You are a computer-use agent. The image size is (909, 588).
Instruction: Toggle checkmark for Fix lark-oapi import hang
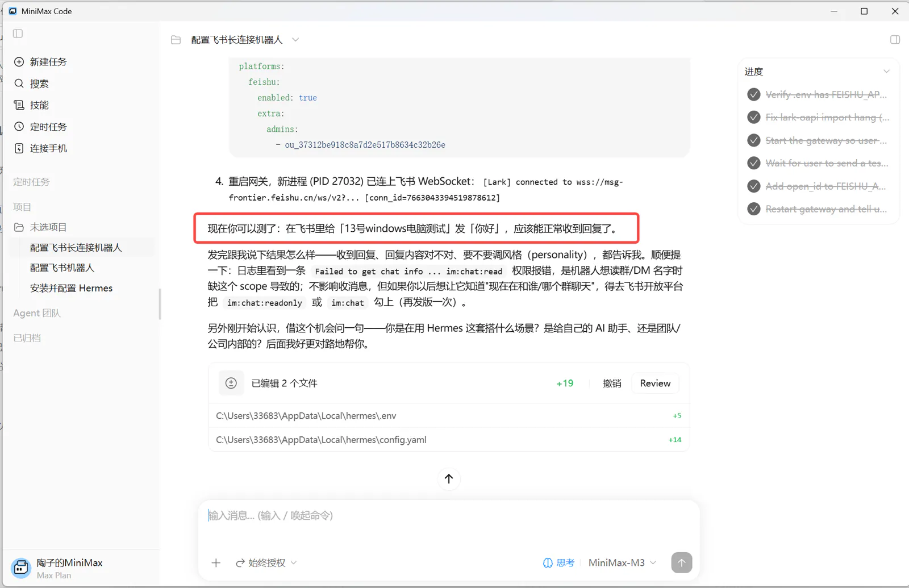[x=754, y=117]
